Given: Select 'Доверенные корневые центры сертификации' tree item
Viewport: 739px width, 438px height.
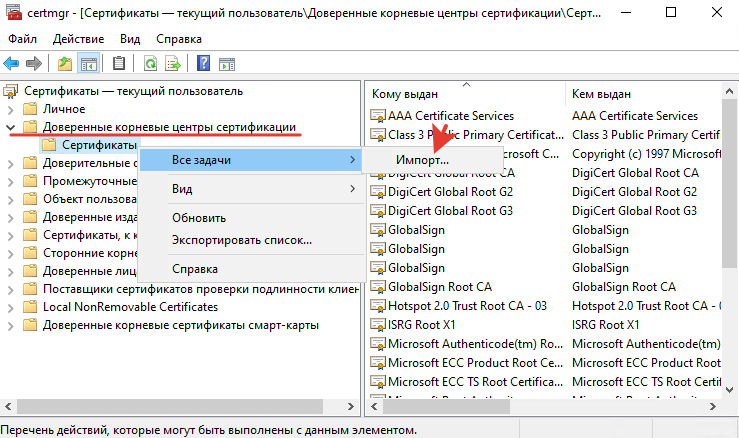Looking at the screenshot, I should (x=169, y=127).
